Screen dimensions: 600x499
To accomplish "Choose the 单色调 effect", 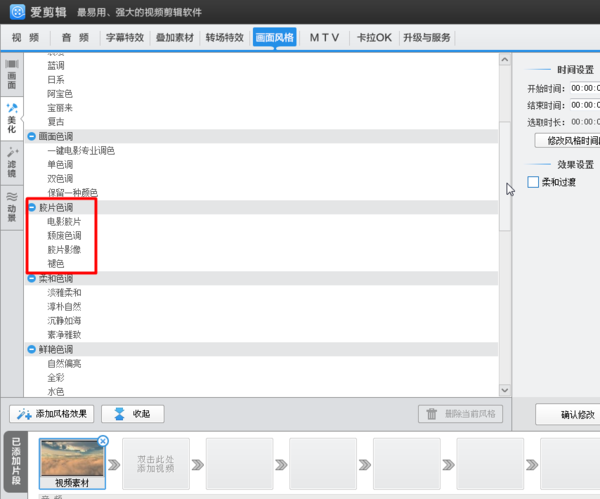I will (60, 165).
